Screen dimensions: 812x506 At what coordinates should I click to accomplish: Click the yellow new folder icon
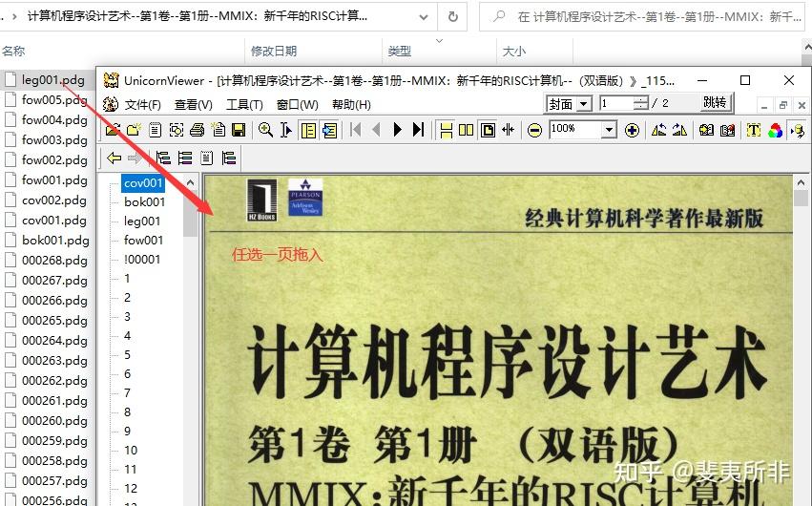click(134, 130)
